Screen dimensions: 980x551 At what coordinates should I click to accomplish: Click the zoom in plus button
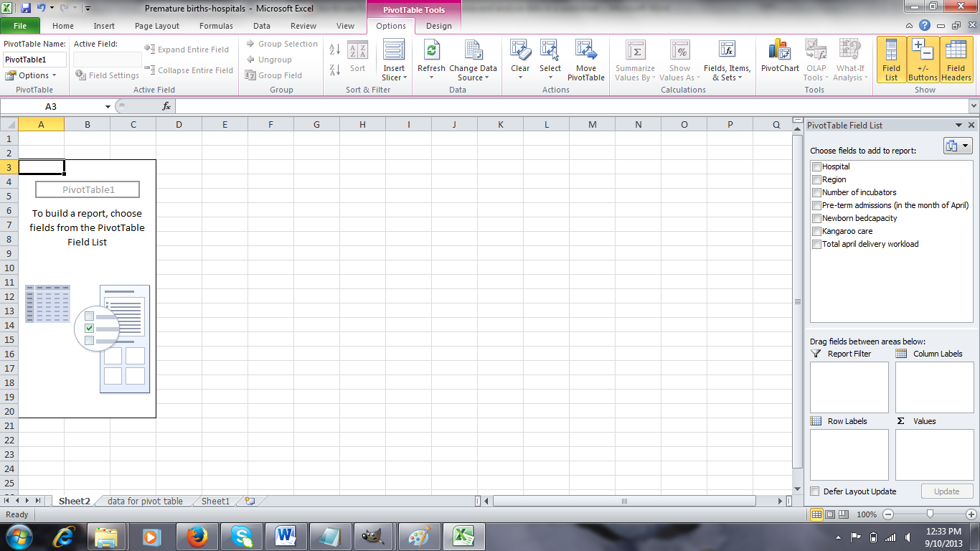coord(971,514)
